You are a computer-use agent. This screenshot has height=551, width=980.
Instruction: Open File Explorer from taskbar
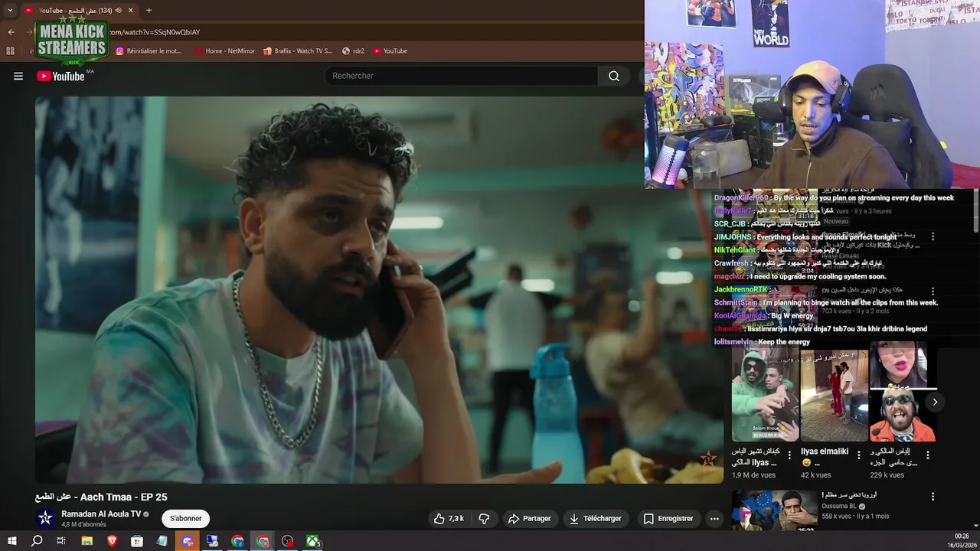click(87, 541)
